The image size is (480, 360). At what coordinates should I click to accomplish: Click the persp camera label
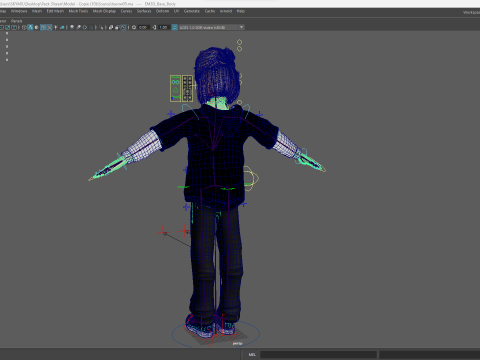tap(237, 343)
